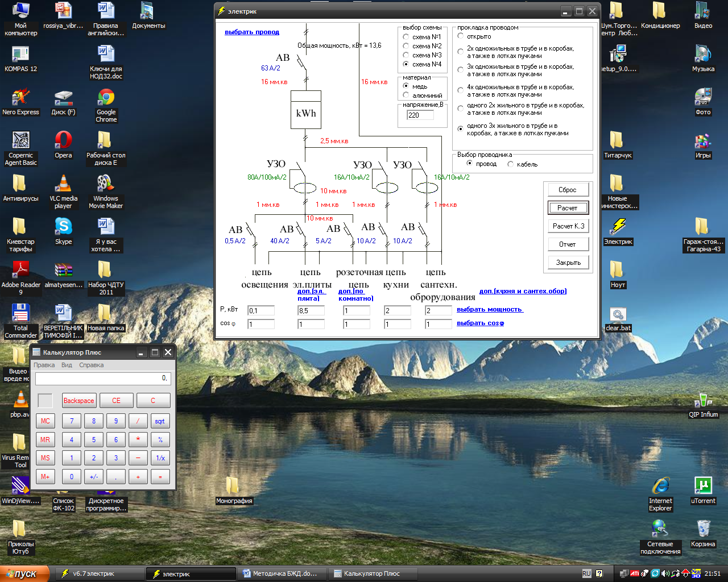Click the выбрать провод link
The image size is (728, 582).
pyautogui.click(x=252, y=32)
